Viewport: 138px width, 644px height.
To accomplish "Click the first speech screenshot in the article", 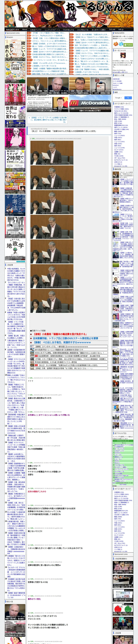I will 52,153.
